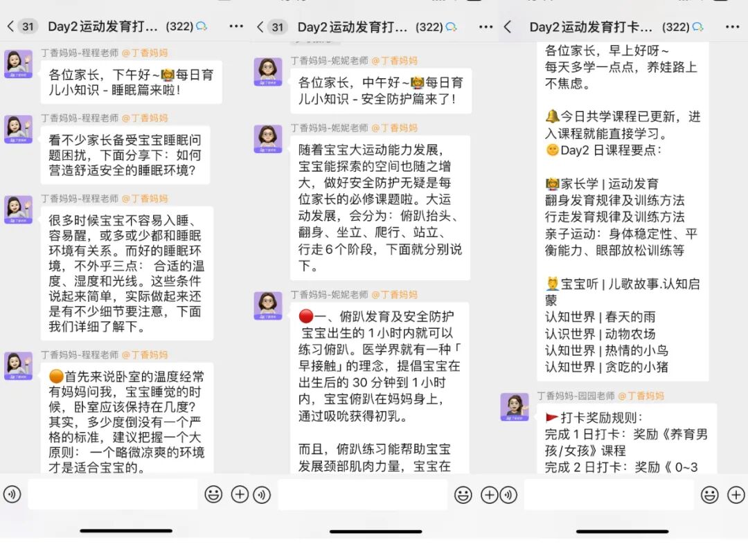Open the plus attachment menu in 园园老师 chat
The image size is (748, 560).
point(736,495)
